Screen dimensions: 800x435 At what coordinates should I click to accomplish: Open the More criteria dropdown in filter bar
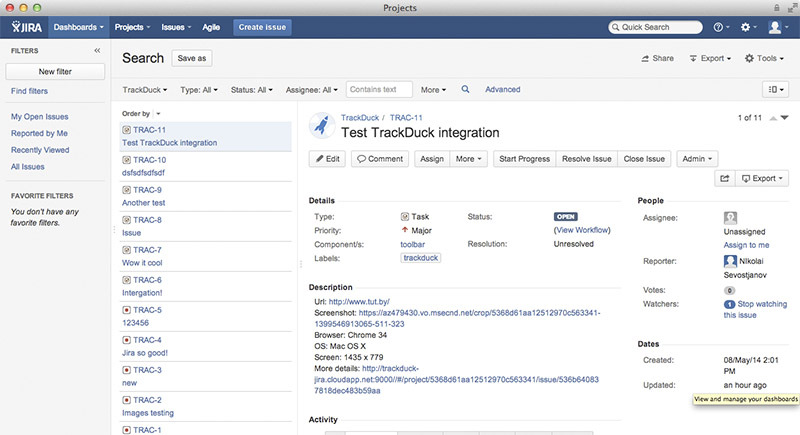tap(433, 89)
